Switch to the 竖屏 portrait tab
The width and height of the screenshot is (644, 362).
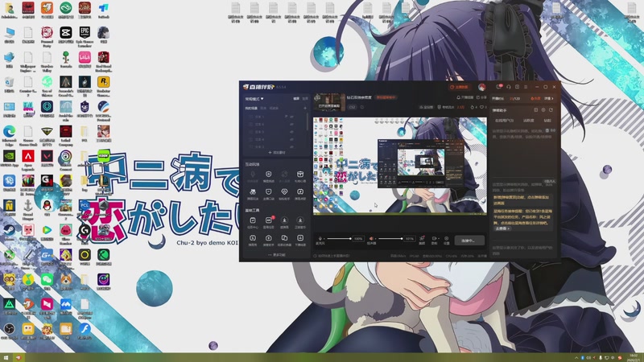click(305, 99)
